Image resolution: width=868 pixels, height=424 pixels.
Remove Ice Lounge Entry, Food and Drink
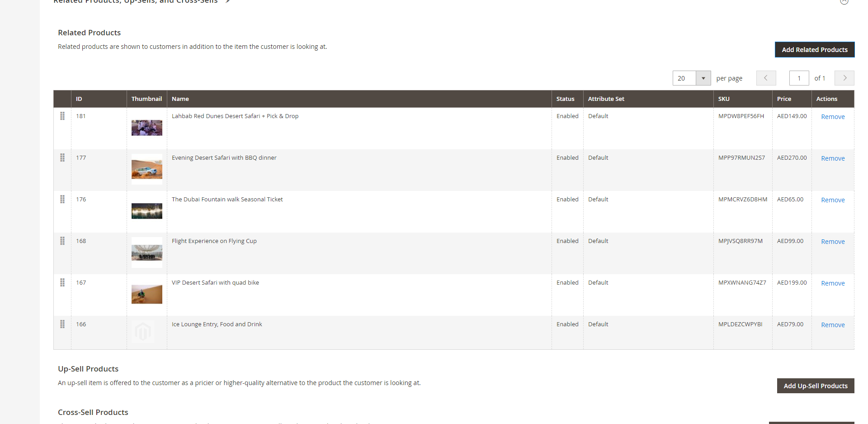833,325
